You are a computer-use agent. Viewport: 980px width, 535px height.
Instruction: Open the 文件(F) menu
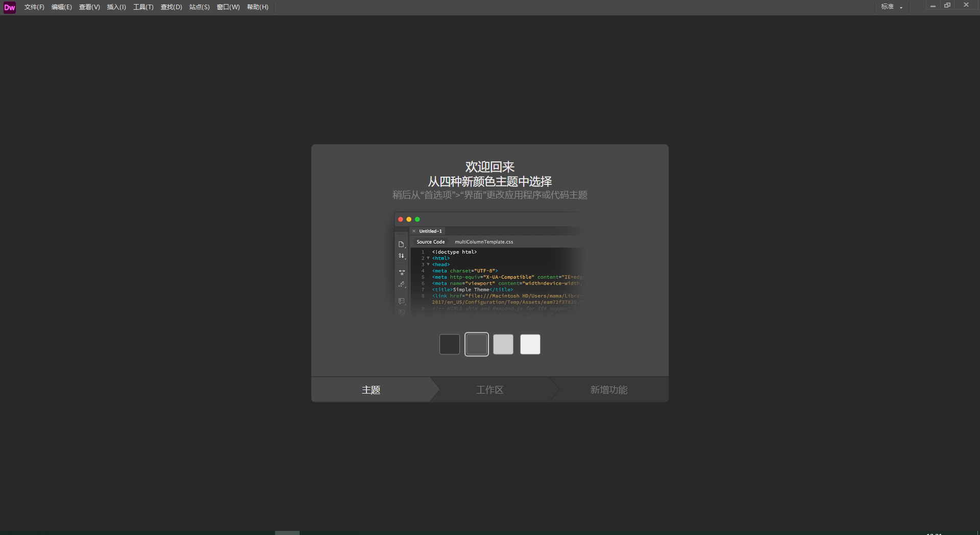[x=34, y=7]
